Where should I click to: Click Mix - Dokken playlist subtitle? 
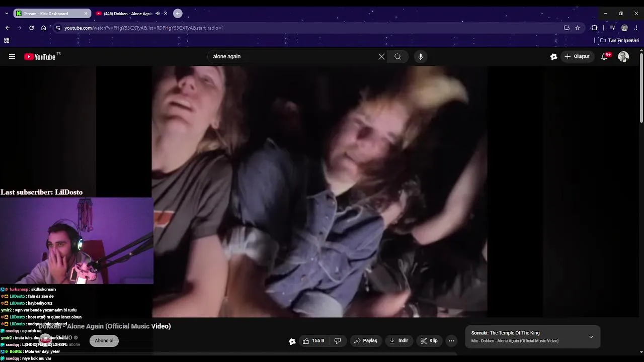pyautogui.click(x=515, y=341)
